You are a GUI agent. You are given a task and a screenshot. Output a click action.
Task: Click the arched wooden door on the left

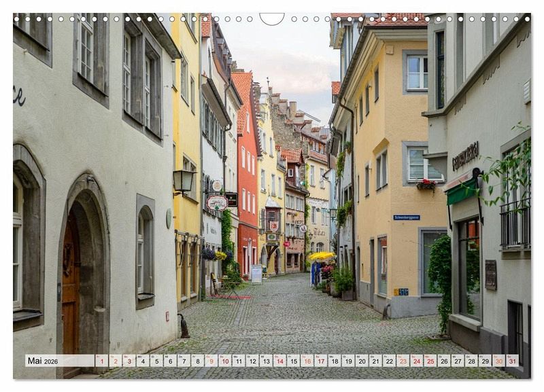71,285
